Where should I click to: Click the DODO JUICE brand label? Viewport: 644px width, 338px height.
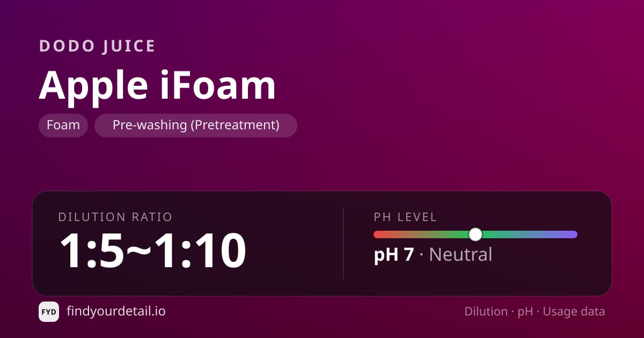(97, 46)
